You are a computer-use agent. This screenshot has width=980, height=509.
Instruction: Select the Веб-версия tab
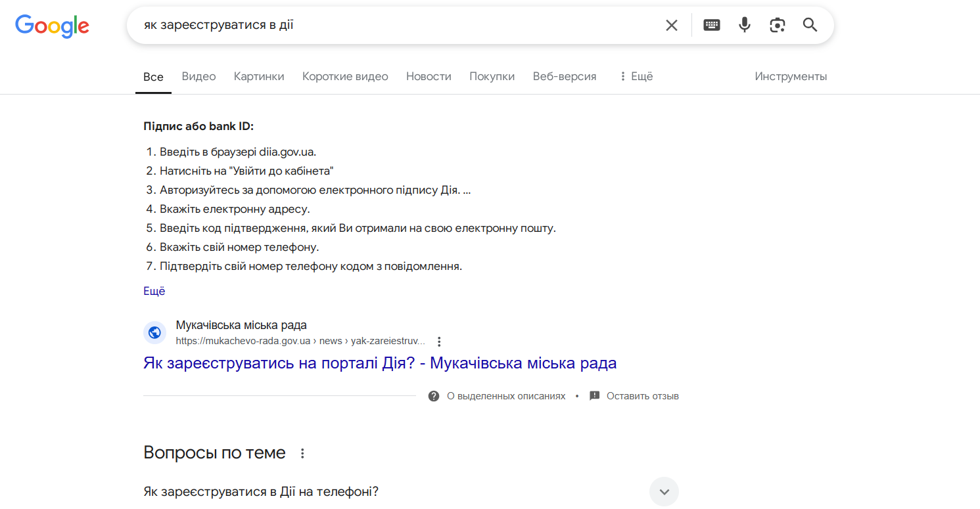tap(565, 76)
